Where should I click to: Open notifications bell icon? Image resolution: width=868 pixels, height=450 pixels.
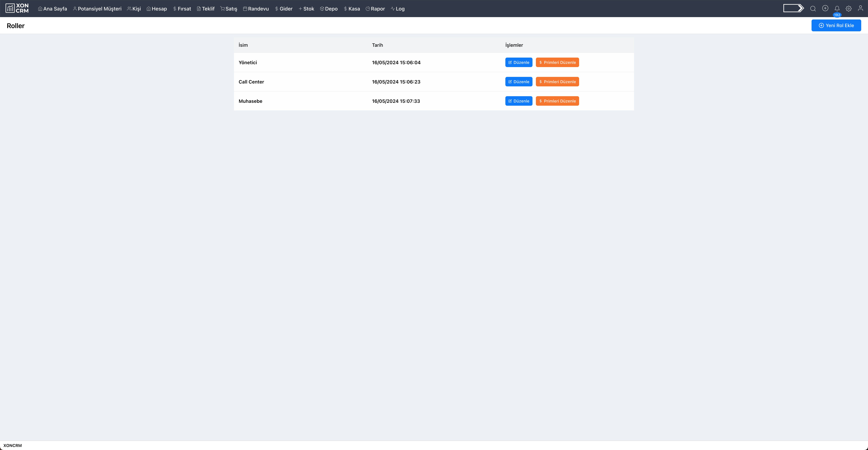[837, 9]
